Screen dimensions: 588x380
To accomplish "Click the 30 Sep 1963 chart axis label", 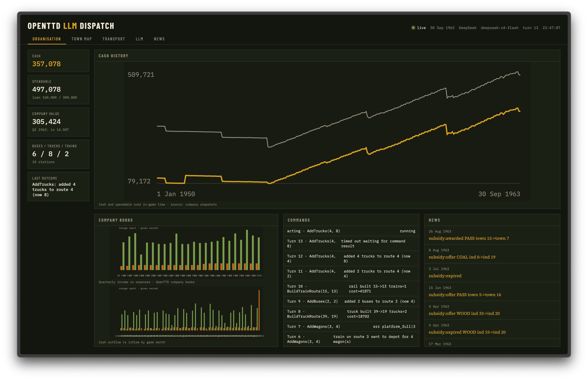I will 499,194.
